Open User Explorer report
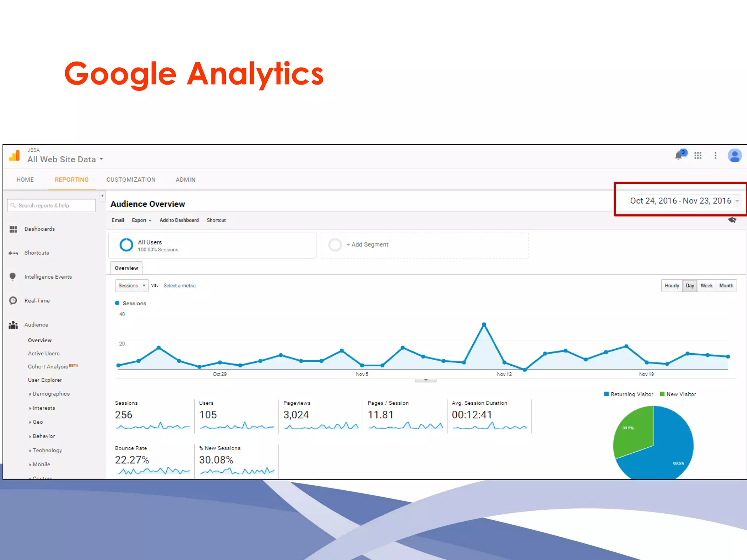747x560 pixels. click(x=45, y=380)
